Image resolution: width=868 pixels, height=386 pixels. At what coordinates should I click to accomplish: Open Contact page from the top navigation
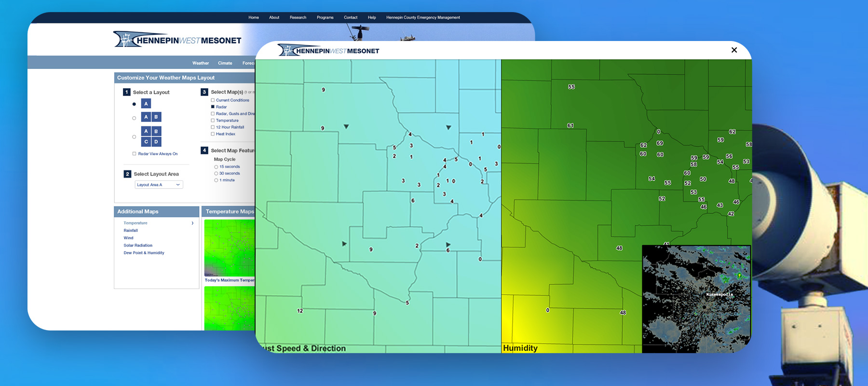(351, 17)
